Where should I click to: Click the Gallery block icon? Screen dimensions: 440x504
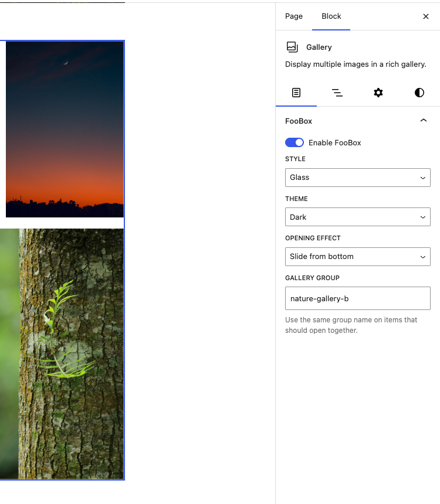[292, 47]
